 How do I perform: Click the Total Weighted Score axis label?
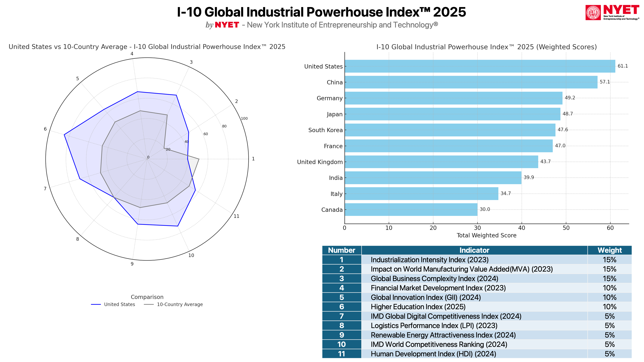486,235
